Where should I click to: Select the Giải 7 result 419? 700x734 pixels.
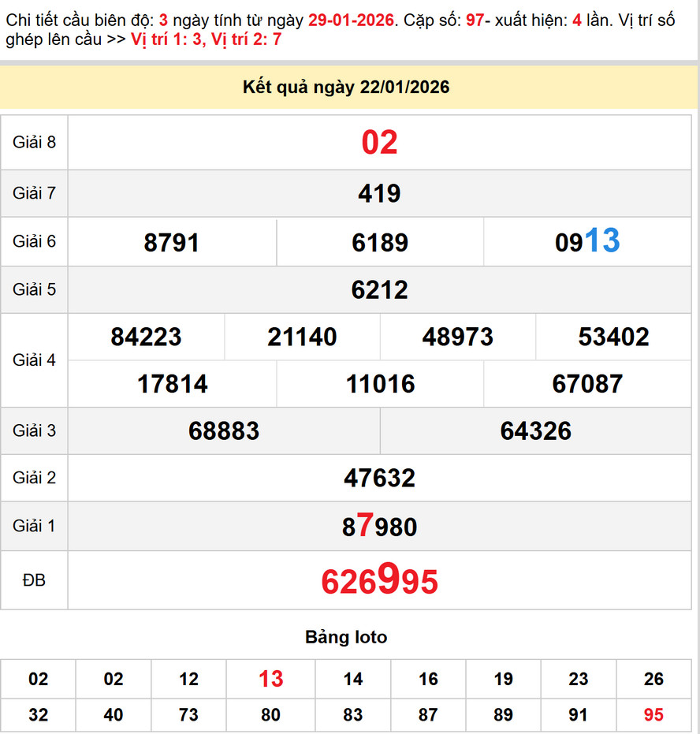pos(379,193)
